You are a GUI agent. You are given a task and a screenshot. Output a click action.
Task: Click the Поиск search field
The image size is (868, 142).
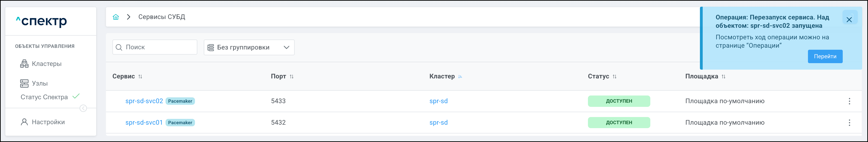pos(158,47)
